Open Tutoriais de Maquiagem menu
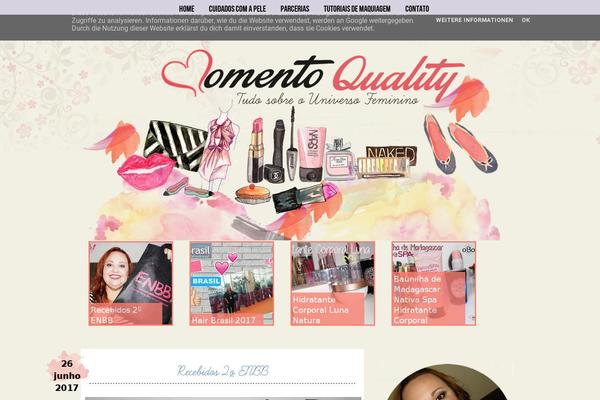The image size is (600, 400). click(357, 8)
